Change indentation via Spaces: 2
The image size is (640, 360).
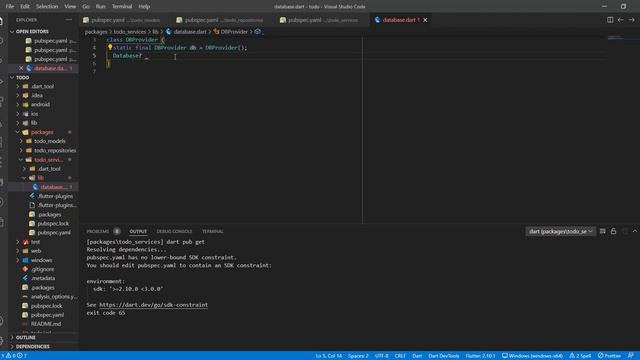pyautogui.click(x=358, y=356)
